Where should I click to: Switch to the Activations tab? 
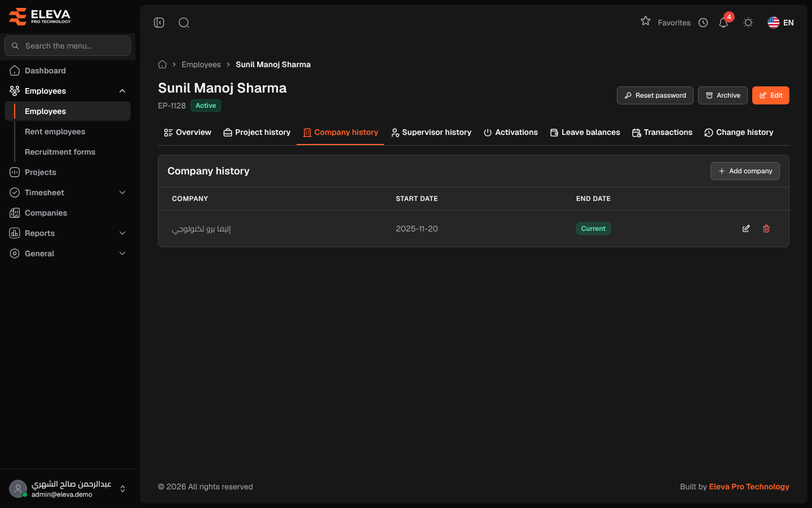tap(511, 133)
